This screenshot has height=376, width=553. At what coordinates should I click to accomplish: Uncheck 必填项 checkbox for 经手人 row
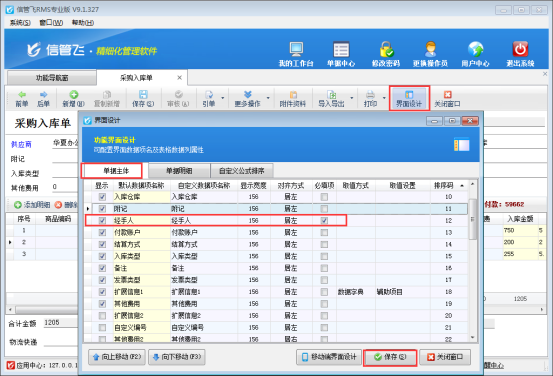pyautogui.click(x=324, y=221)
